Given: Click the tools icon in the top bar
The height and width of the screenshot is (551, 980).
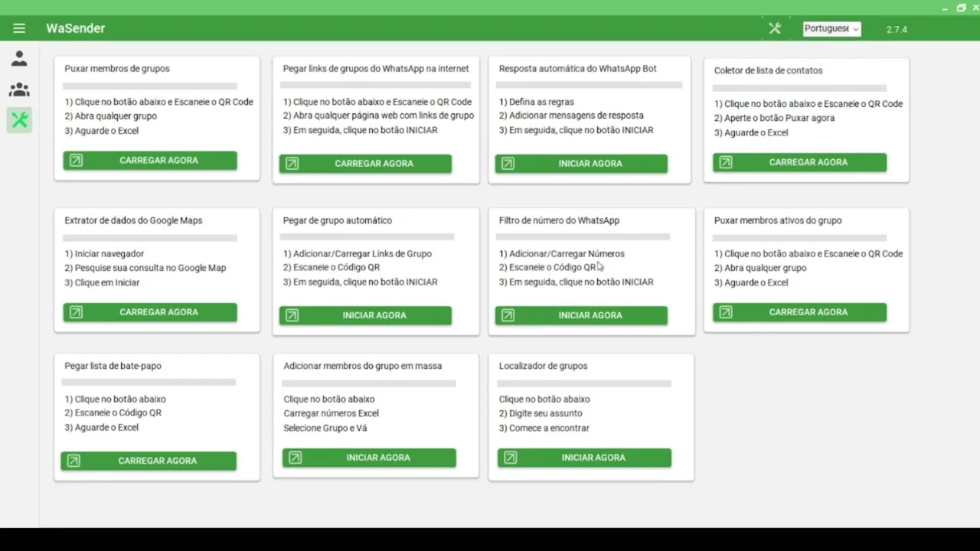Looking at the screenshot, I should 775,28.
